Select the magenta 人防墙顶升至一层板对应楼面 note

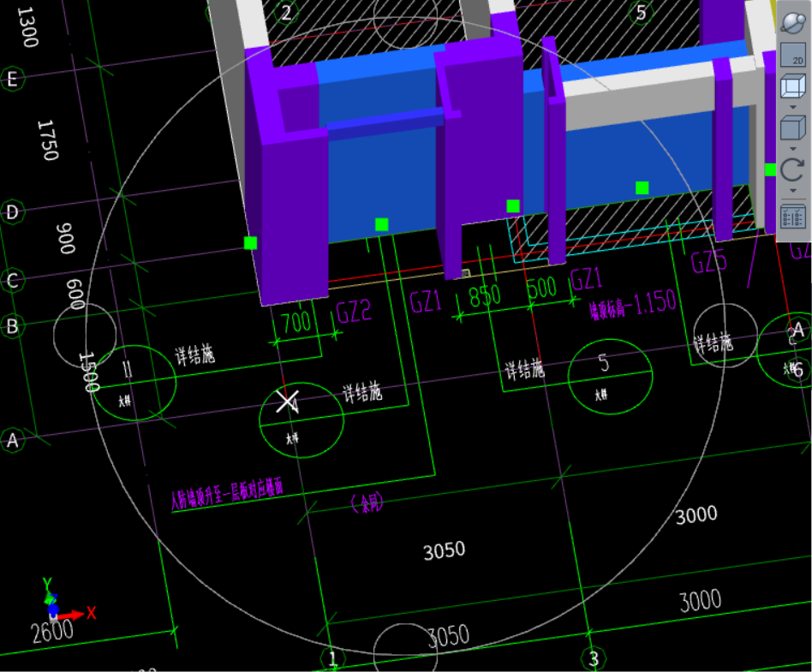click(227, 494)
